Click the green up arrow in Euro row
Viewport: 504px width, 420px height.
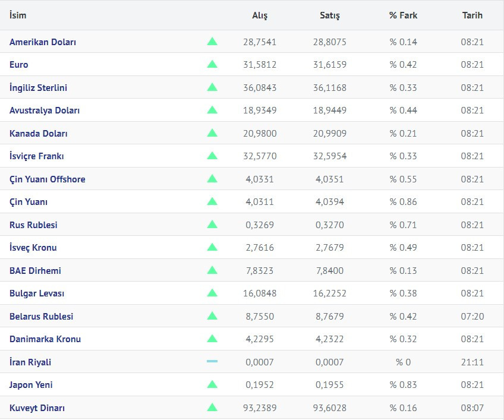point(212,64)
